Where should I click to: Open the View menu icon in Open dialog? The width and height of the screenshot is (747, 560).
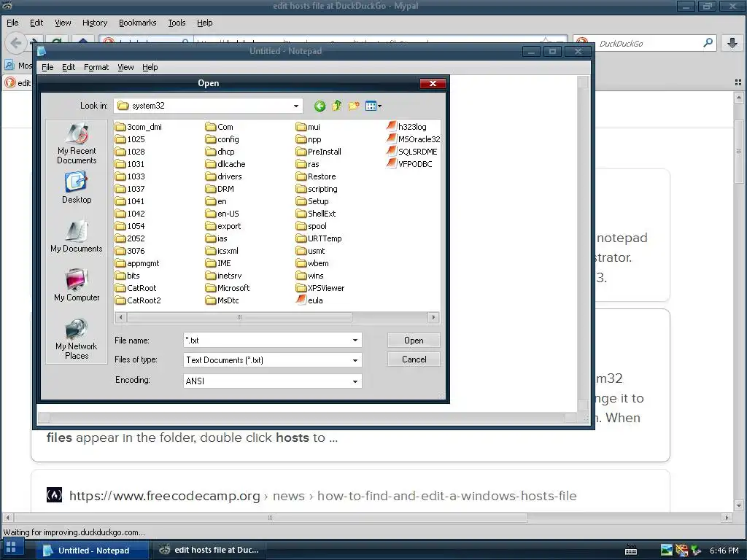(373, 106)
